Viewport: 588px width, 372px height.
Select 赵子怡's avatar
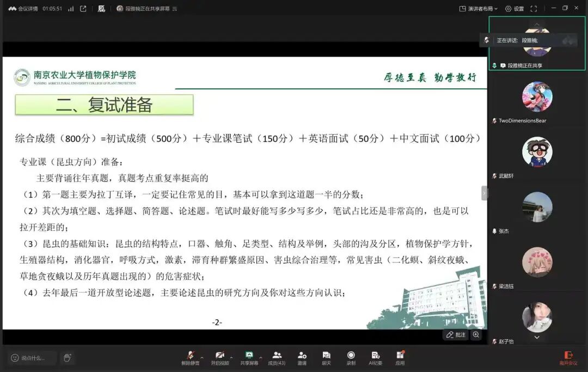tap(537, 317)
